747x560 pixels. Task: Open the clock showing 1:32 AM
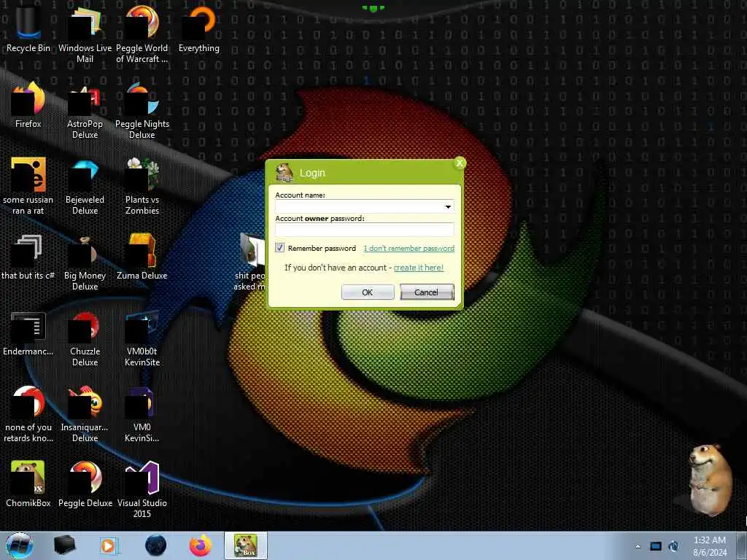click(710, 546)
